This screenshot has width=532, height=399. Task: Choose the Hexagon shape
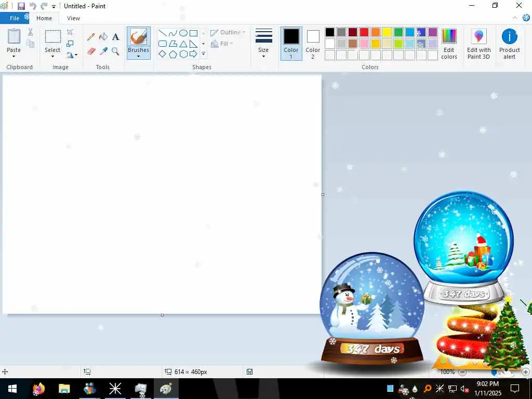[183, 54]
